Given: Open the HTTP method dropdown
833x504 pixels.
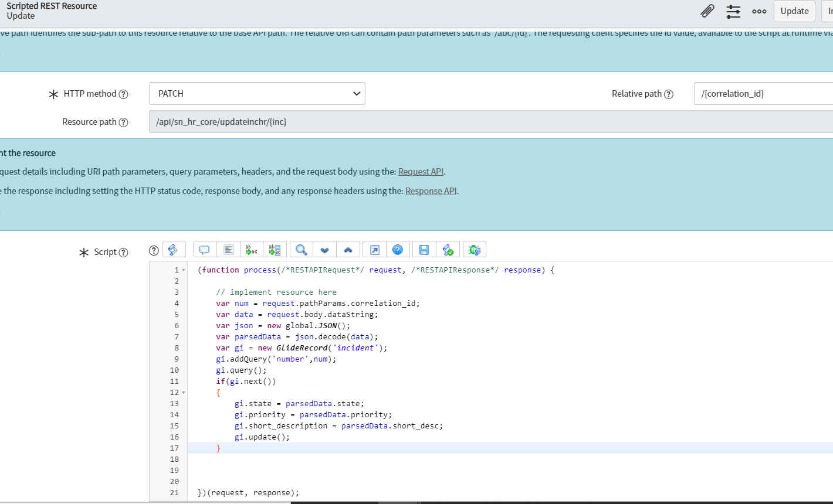Looking at the screenshot, I should [256, 93].
